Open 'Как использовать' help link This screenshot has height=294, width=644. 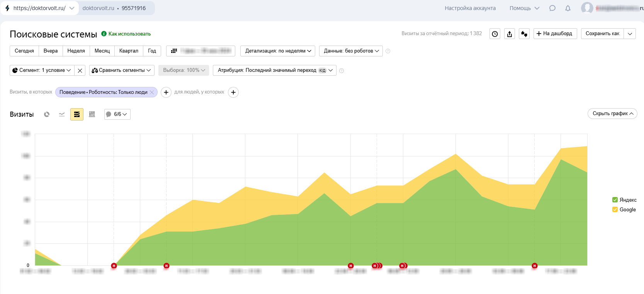pyautogui.click(x=129, y=34)
